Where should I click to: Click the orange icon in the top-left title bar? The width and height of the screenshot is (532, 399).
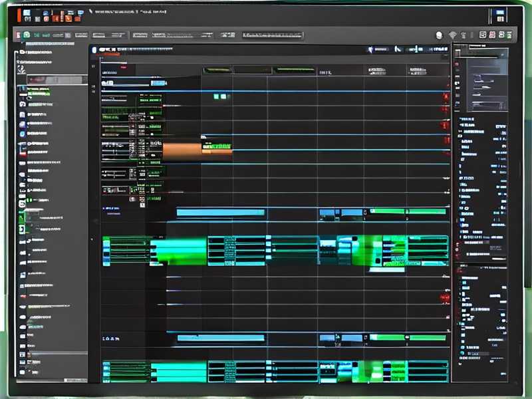tap(68, 17)
